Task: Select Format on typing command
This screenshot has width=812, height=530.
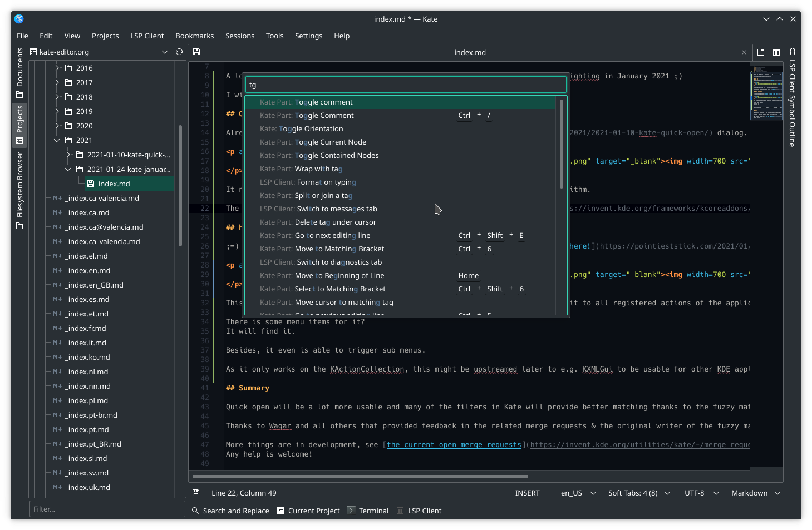Action: [400, 182]
